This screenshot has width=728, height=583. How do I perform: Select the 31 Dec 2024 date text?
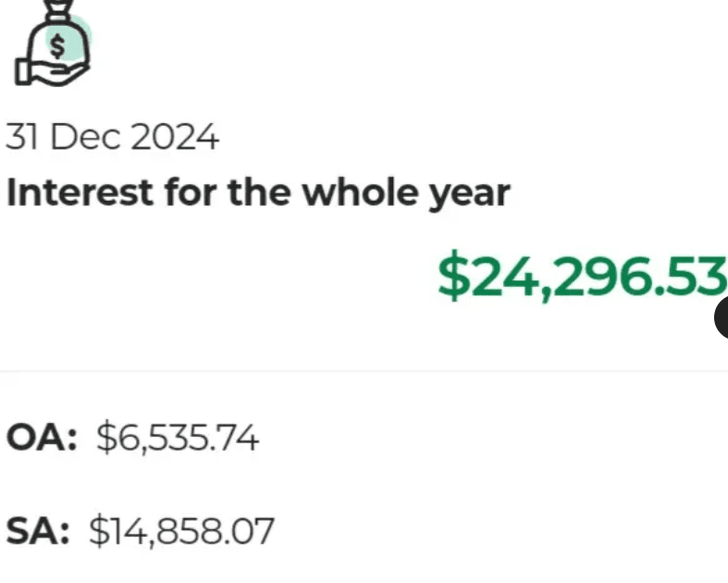coord(112,137)
